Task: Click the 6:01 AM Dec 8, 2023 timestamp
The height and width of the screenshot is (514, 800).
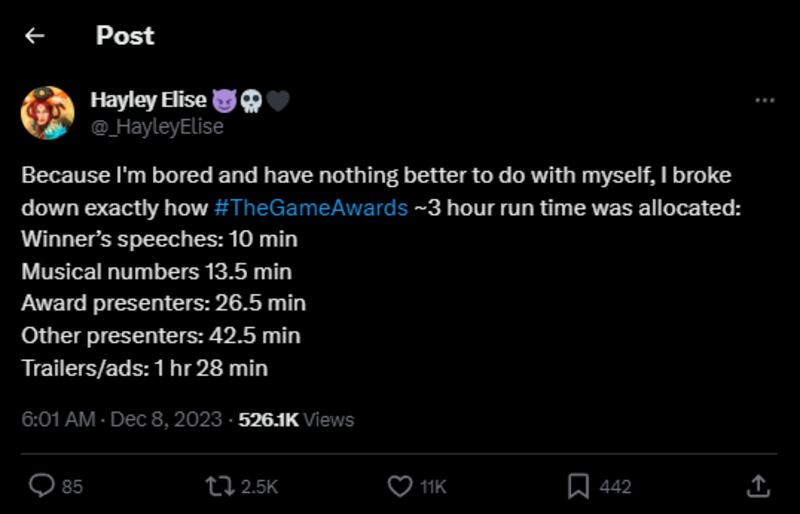Action: 122,420
